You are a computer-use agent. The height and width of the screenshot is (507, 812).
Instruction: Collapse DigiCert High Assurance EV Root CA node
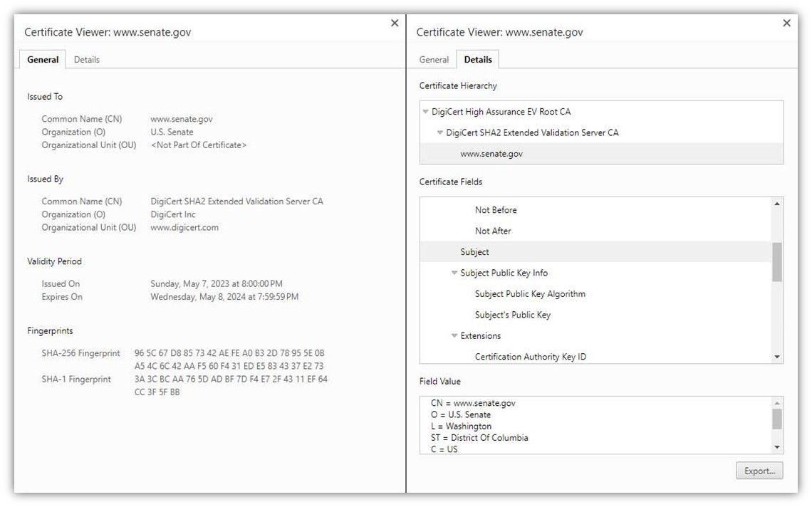[x=425, y=112]
